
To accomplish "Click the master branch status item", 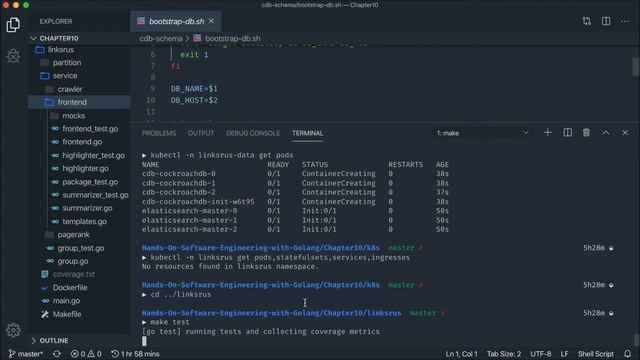I will pyautogui.click(x=25, y=354).
